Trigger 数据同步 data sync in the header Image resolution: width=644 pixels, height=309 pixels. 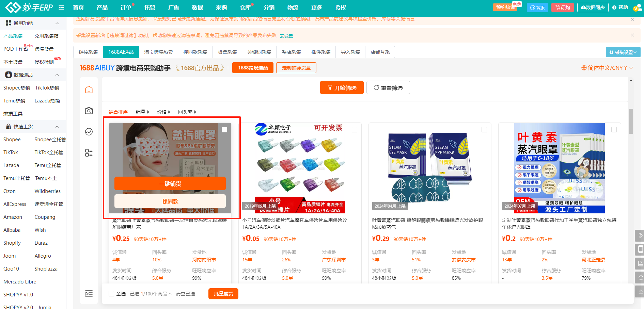(593, 7)
